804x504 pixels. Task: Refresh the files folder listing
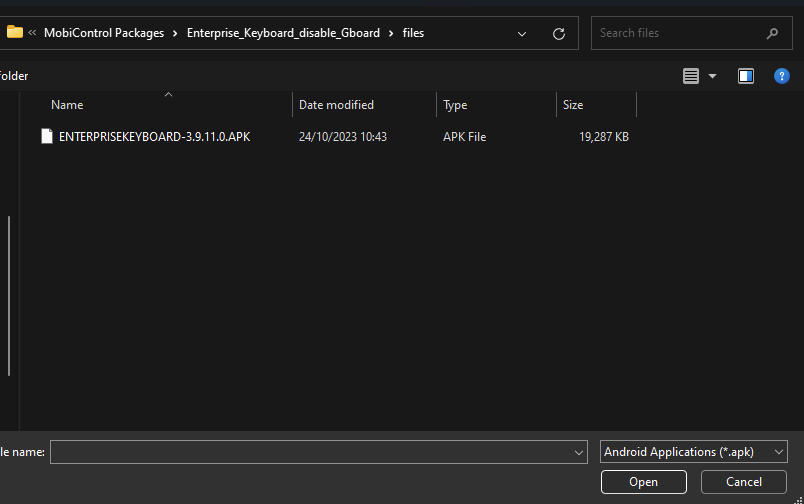(x=559, y=34)
